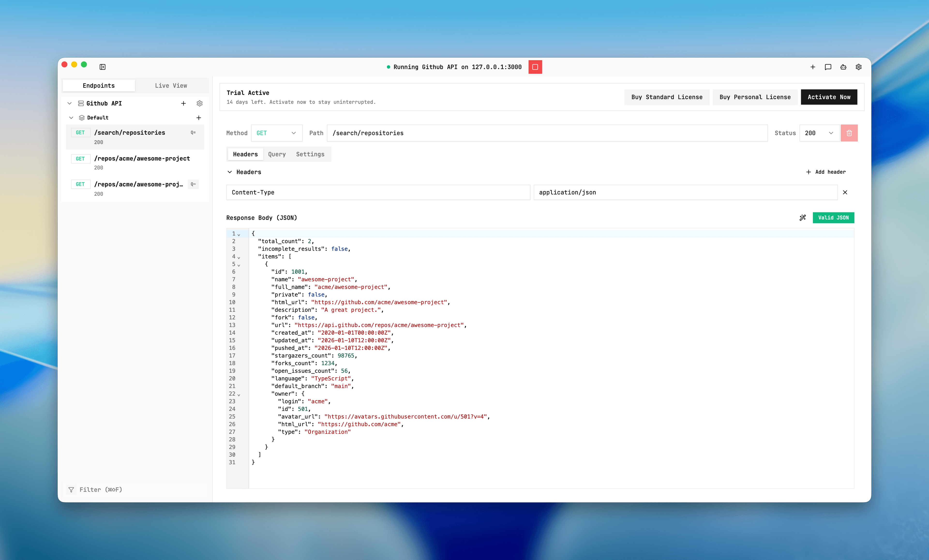Add a new endpoint to Github API
Image resolution: width=929 pixels, height=560 pixels.
tap(184, 103)
